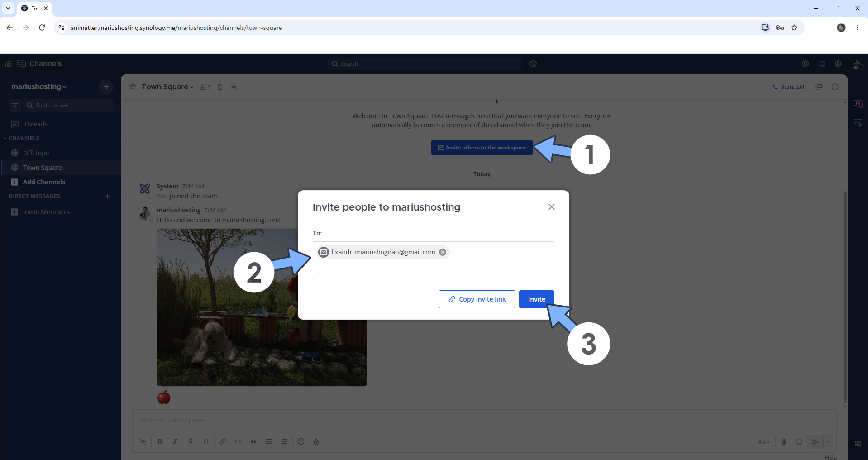Click the plus button beside mariushosting
868x460 pixels.
pos(106,87)
